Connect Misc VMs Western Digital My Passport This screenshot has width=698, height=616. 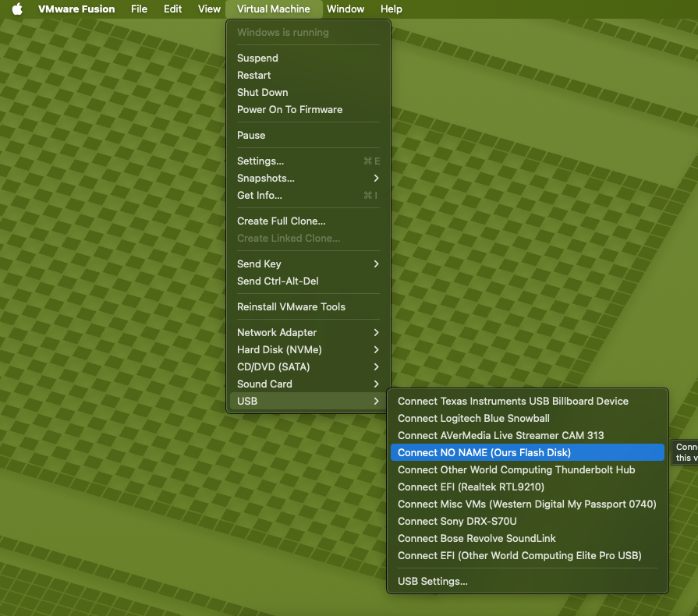point(527,504)
